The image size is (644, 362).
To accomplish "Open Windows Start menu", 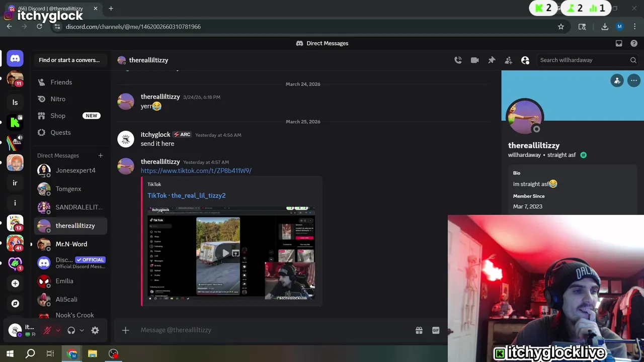I will (x=10, y=353).
